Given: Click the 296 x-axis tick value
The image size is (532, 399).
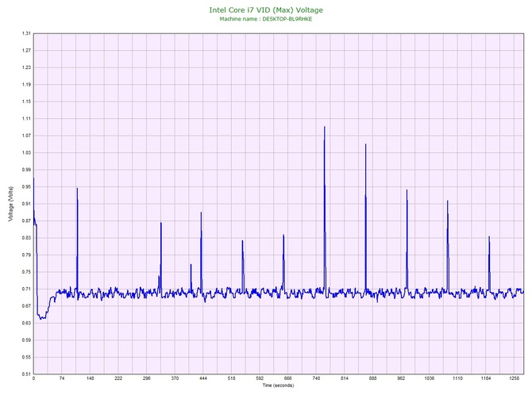Looking at the screenshot, I should pos(147,378).
